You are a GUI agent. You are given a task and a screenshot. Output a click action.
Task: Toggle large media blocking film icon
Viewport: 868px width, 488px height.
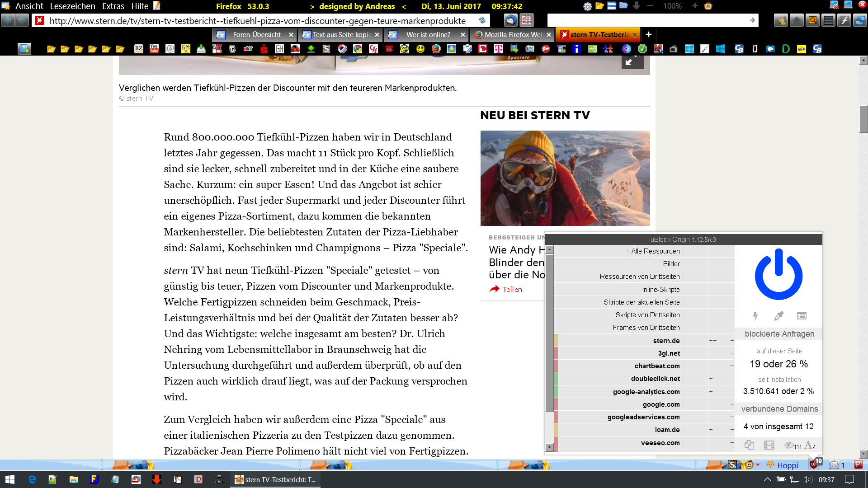point(769,445)
